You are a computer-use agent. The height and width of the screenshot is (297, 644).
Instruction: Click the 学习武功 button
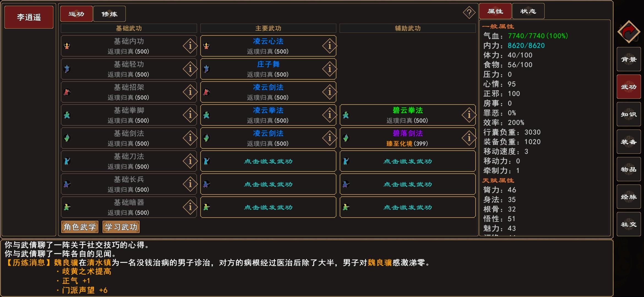pyautogui.click(x=121, y=227)
